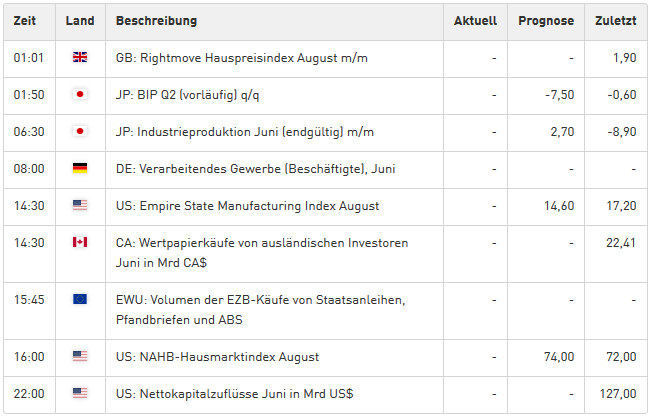
Task: Select US: Nettokapitalzuflüsse Juni entry
Action: pos(235,394)
